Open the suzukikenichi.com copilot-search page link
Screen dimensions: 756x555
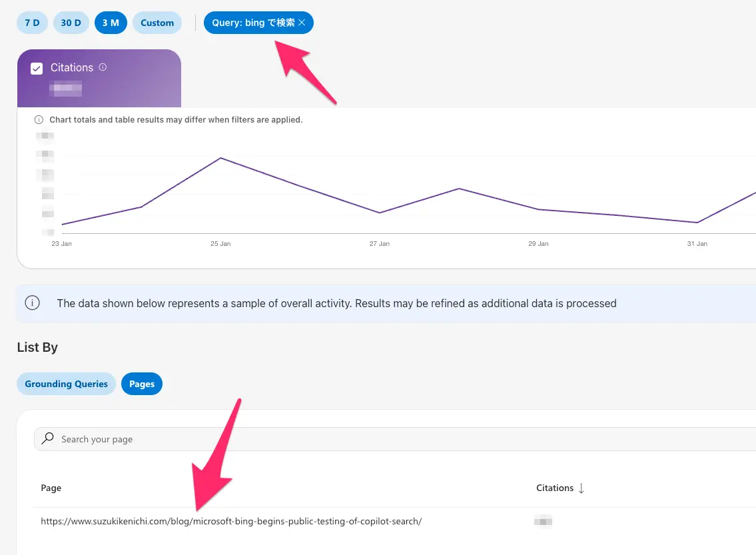tap(231, 521)
